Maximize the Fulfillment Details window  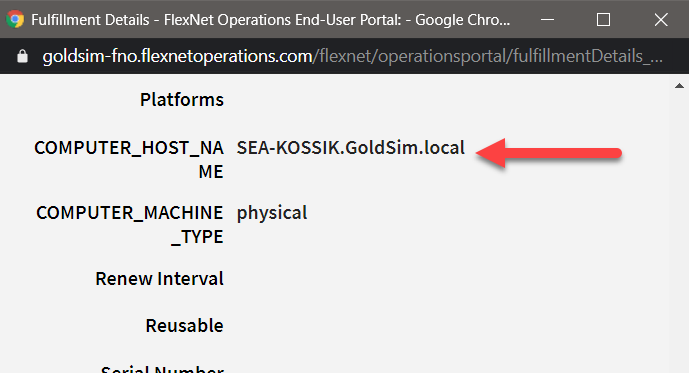[603, 19]
